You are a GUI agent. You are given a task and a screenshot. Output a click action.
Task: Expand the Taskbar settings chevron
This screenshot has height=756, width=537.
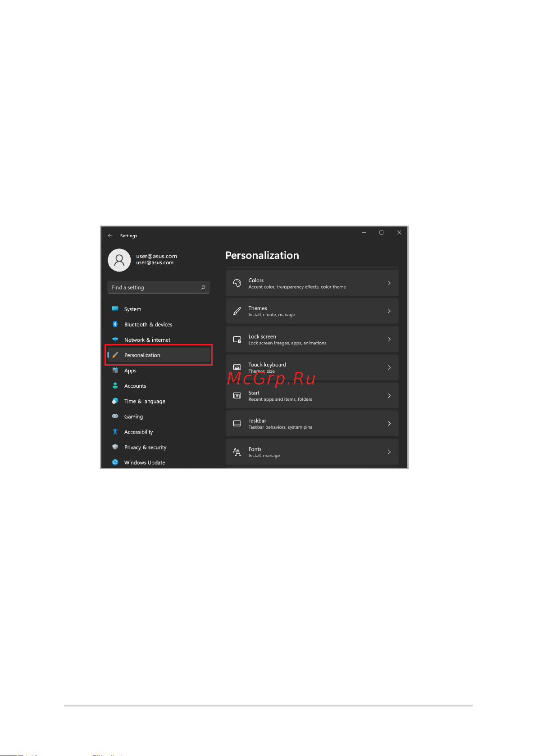point(389,423)
